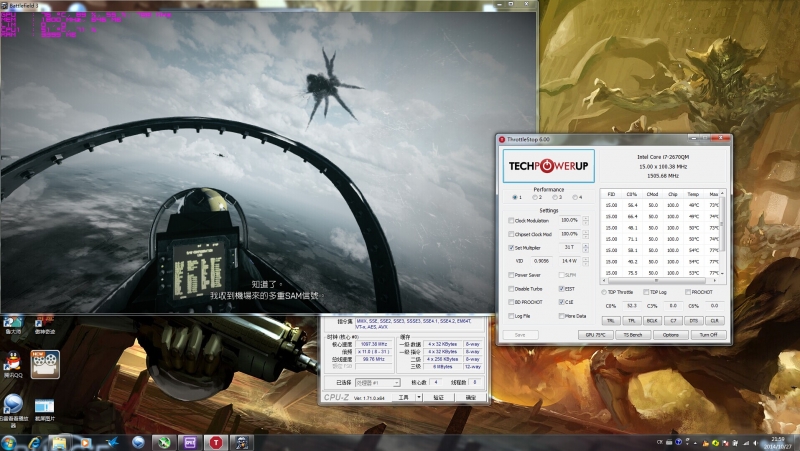Increase Clock Modulation percentage with spinner
Image resolution: width=800 pixels, height=451 pixels.
(x=585, y=218)
